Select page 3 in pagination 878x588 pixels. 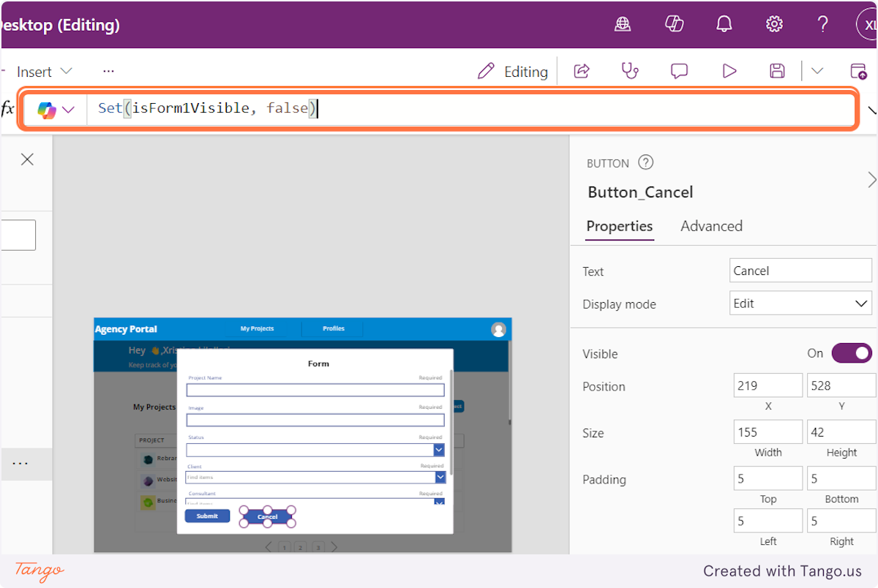pos(318,547)
